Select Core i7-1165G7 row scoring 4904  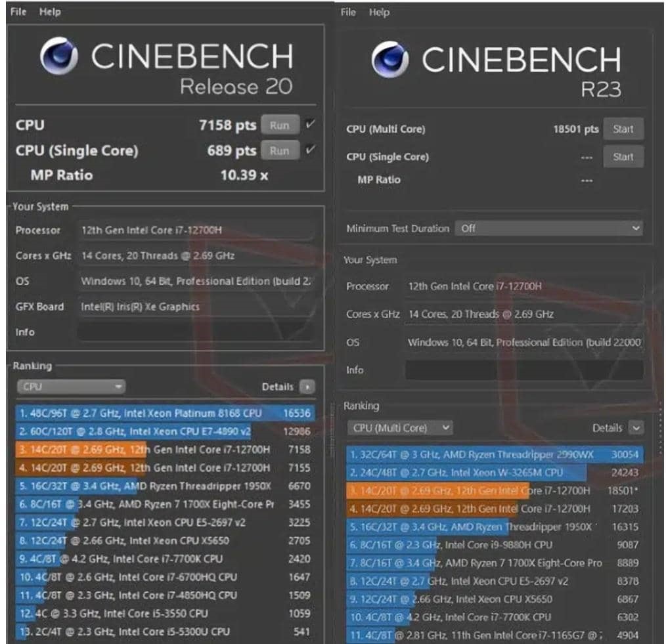[x=495, y=635]
